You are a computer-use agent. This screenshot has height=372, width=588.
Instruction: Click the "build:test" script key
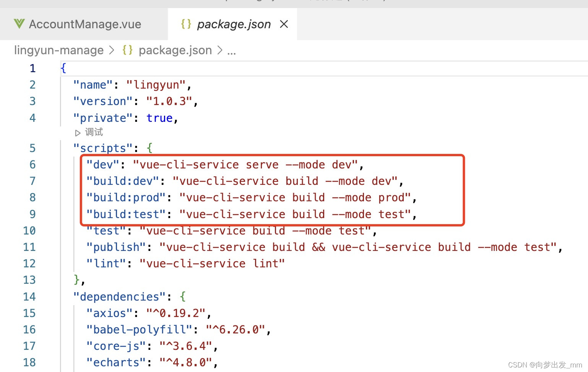coord(127,214)
